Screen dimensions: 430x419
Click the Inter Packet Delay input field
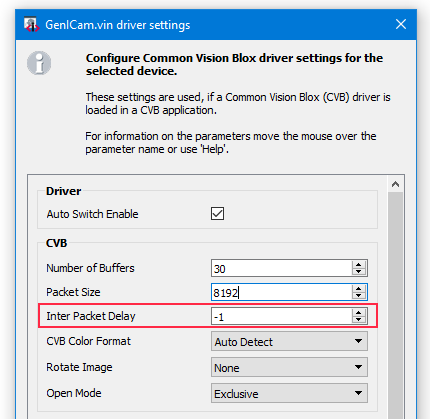click(x=282, y=316)
